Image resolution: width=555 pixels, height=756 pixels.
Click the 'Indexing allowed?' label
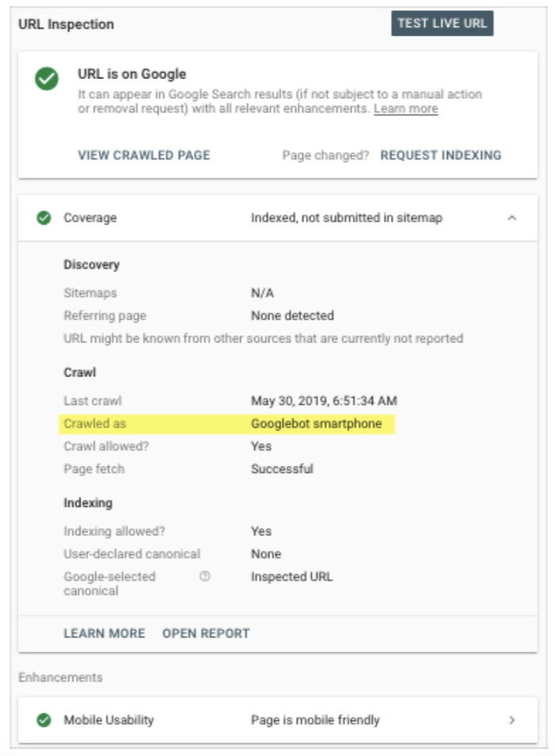(x=115, y=531)
